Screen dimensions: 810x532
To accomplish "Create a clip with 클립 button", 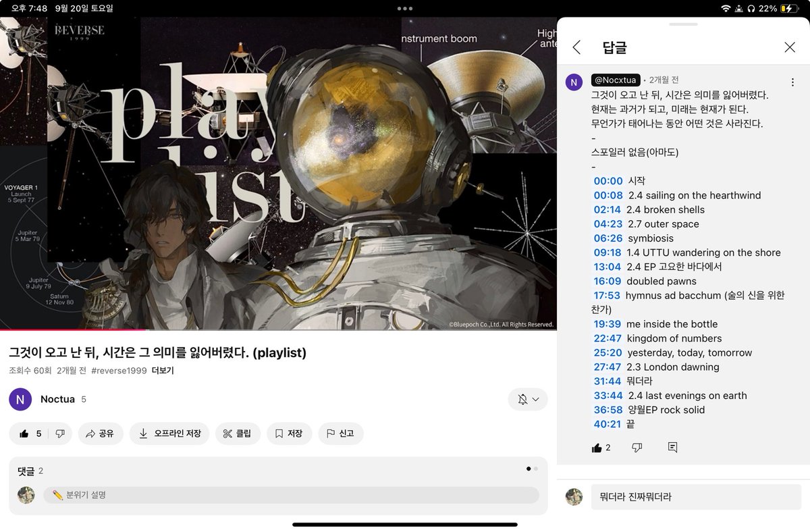I will coord(237,433).
